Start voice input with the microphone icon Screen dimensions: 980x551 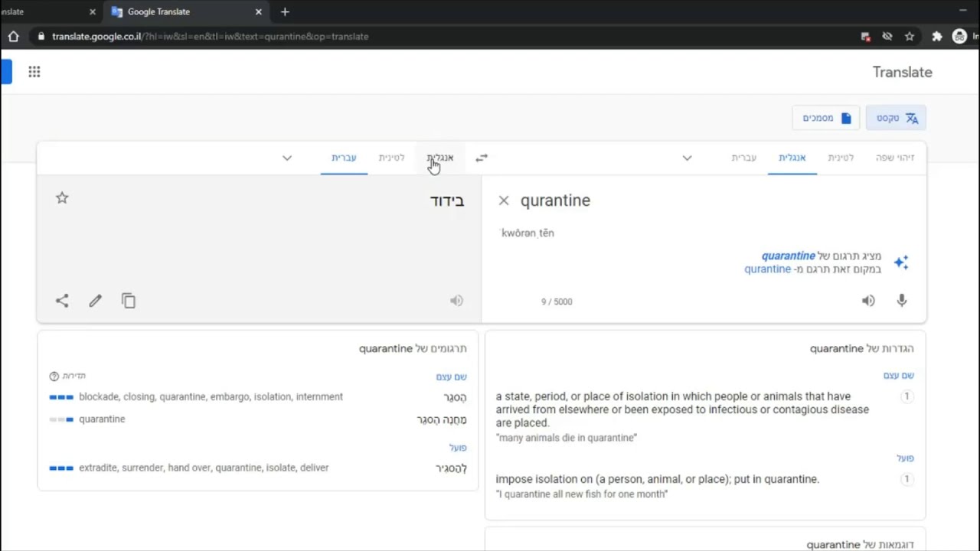click(x=902, y=301)
